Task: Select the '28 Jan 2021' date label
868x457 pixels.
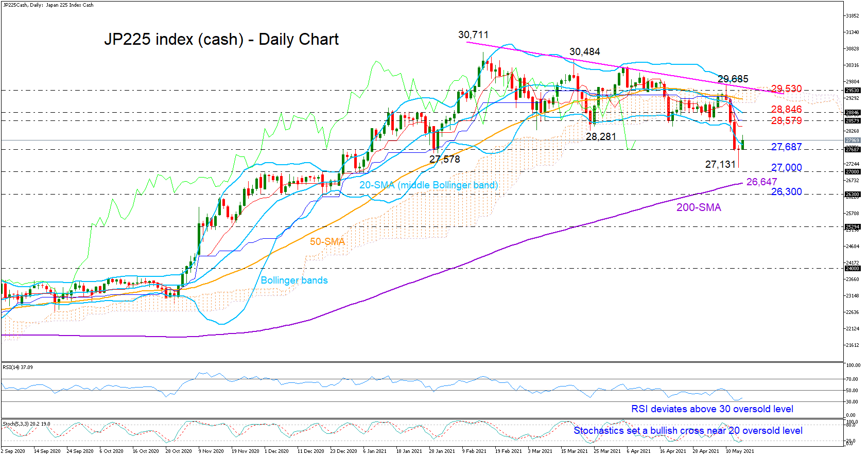Action: click(x=442, y=451)
